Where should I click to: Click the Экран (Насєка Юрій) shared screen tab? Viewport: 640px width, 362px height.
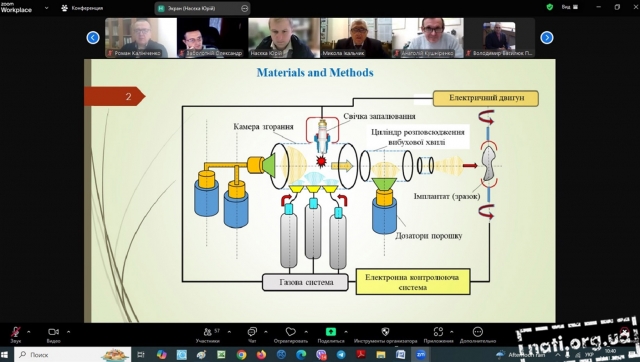tap(202, 8)
